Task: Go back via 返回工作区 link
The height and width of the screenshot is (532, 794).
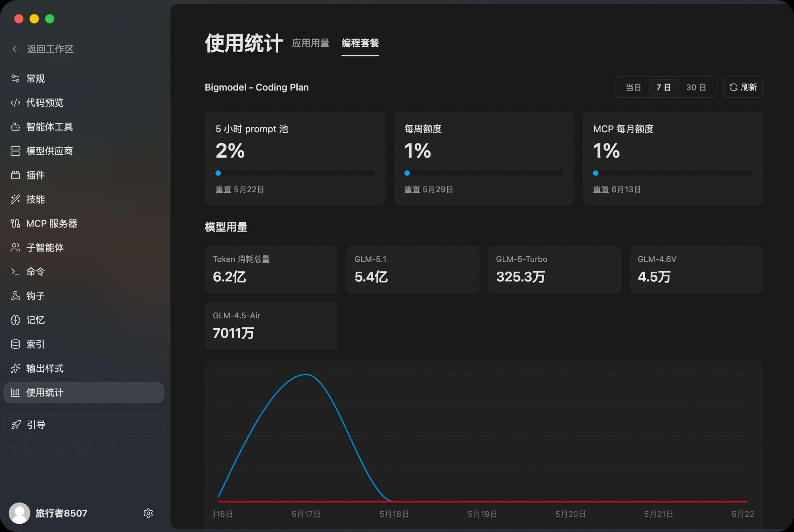Action: click(50, 49)
